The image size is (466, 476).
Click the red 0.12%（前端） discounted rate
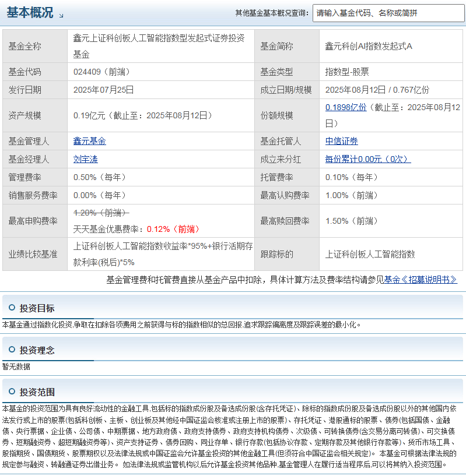point(173,229)
